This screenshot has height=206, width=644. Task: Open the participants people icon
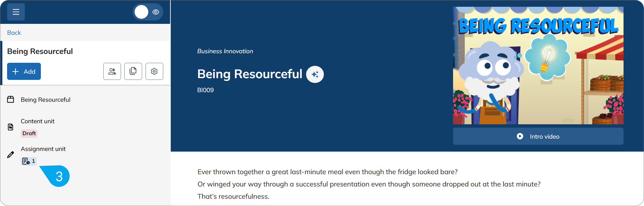[112, 71]
